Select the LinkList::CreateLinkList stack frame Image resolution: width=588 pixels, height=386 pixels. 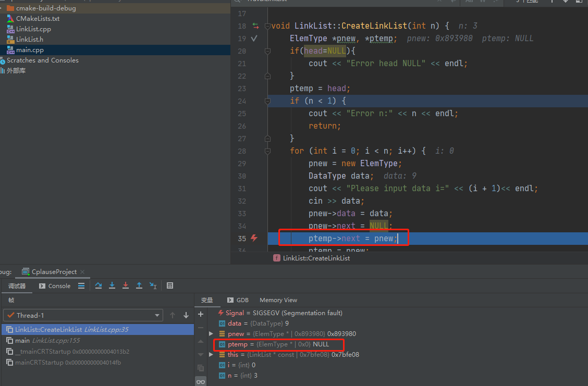click(97, 329)
